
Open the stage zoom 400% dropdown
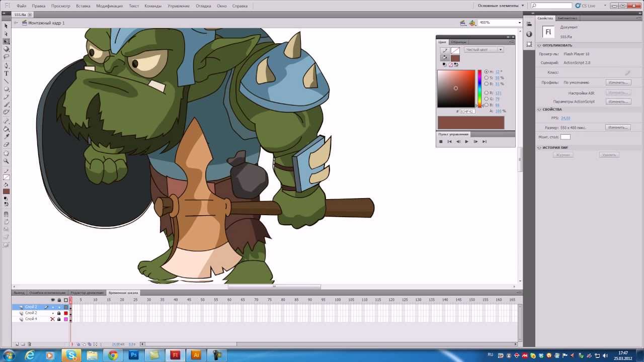coord(520,23)
